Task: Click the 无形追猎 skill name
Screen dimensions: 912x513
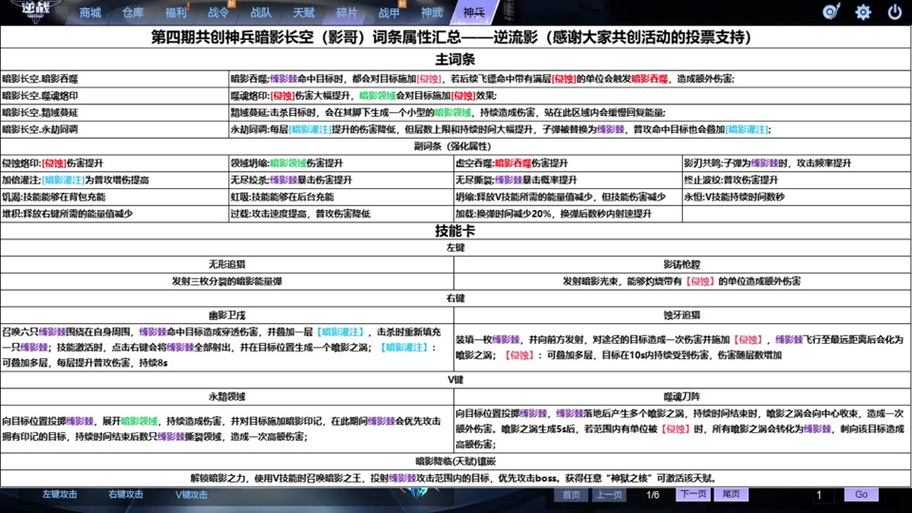Action: pos(227,264)
